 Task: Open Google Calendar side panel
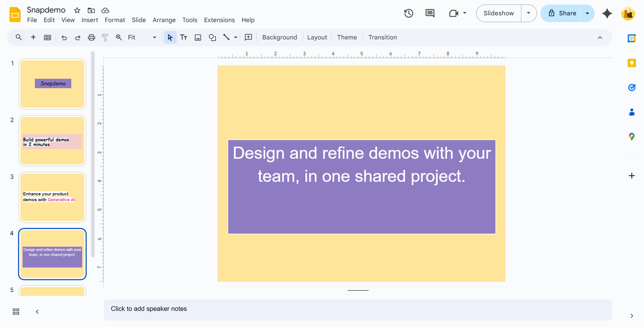point(631,38)
